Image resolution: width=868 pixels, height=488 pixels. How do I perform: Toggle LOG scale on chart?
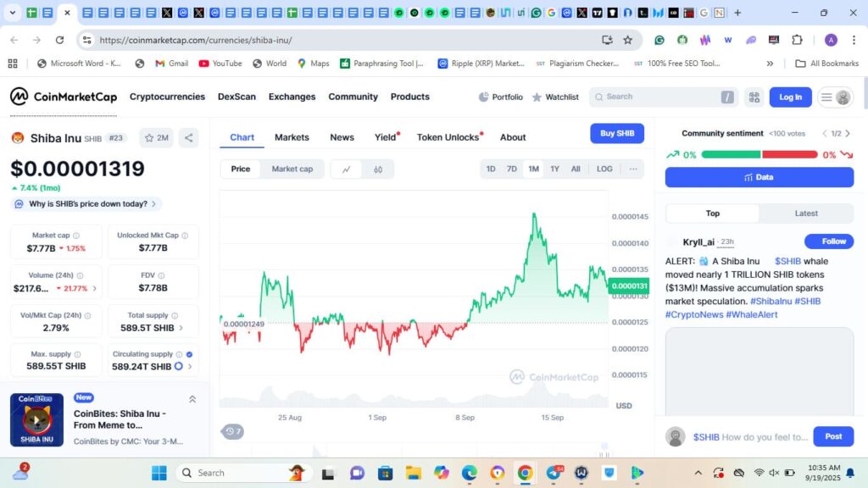coord(604,169)
